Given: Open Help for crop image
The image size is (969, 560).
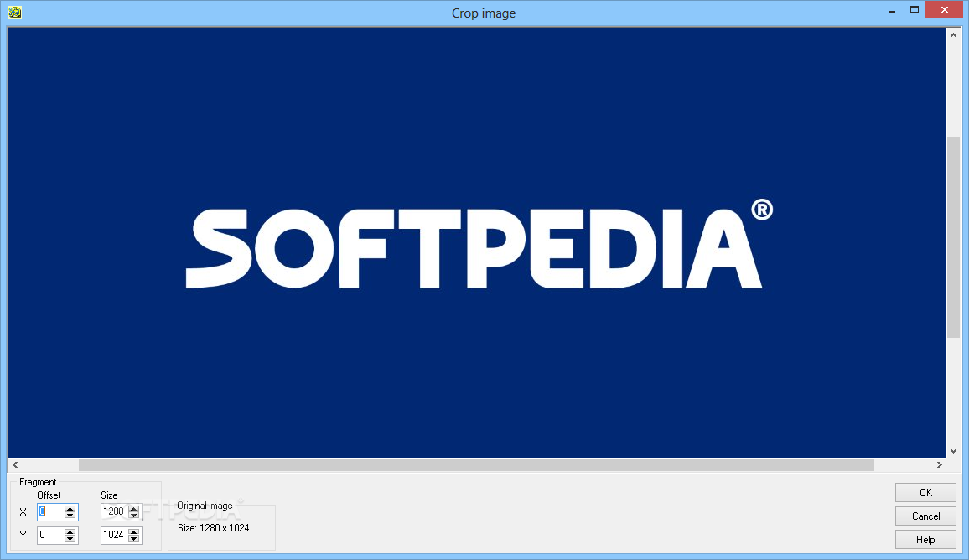Looking at the screenshot, I should coord(925,540).
